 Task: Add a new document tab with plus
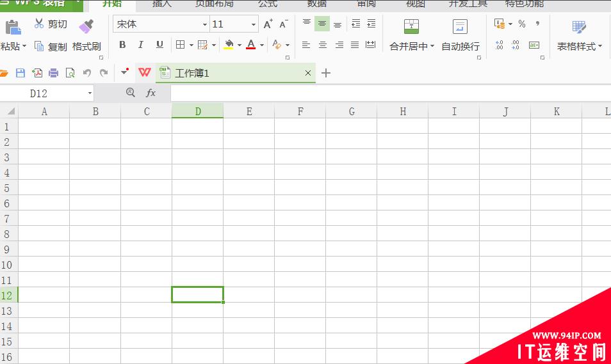[326, 73]
